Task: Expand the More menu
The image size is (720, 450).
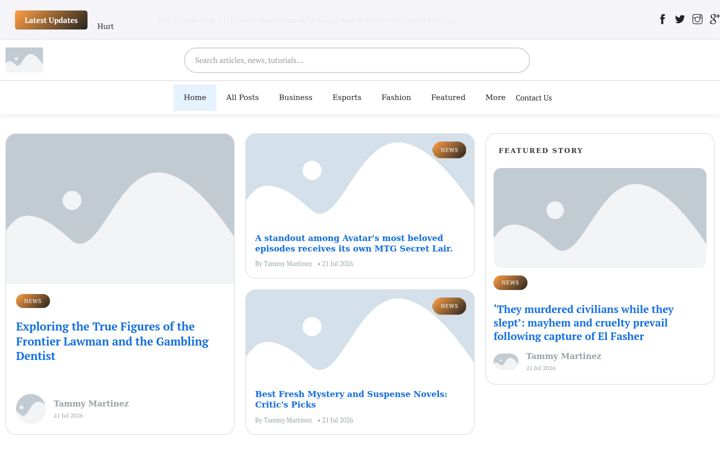Action: pos(495,97)
